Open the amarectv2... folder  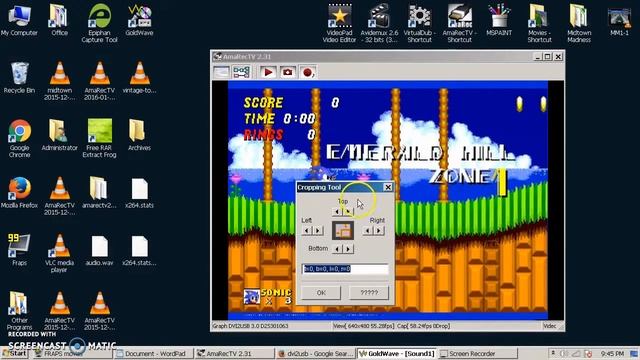coord(99,193)
